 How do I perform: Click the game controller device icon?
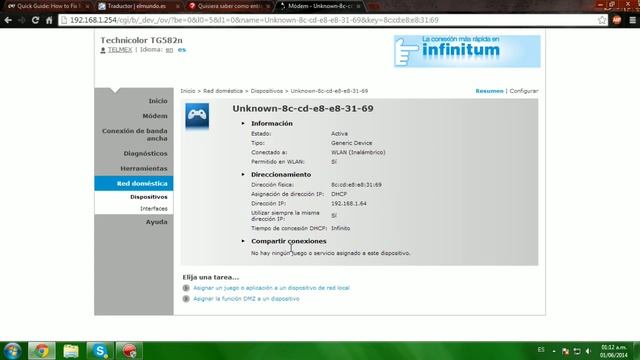(x=197, y=116)
